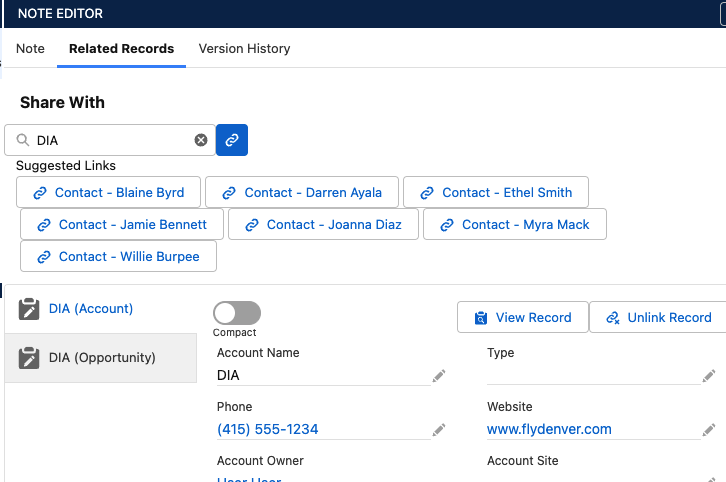This screenshot has height=482, width=726.
Task: Click the link icon for Willie Burpee
Action: coord(44,257)
